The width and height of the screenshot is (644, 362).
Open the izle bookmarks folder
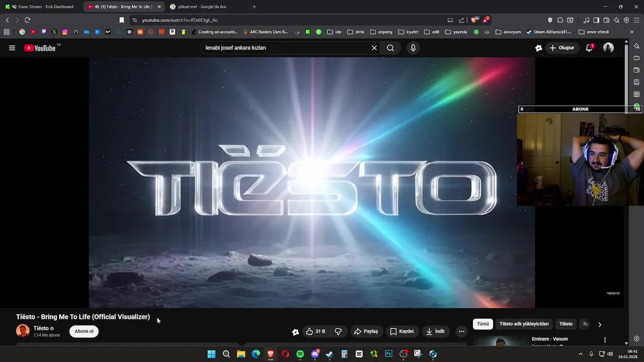[x=334, y=32]
